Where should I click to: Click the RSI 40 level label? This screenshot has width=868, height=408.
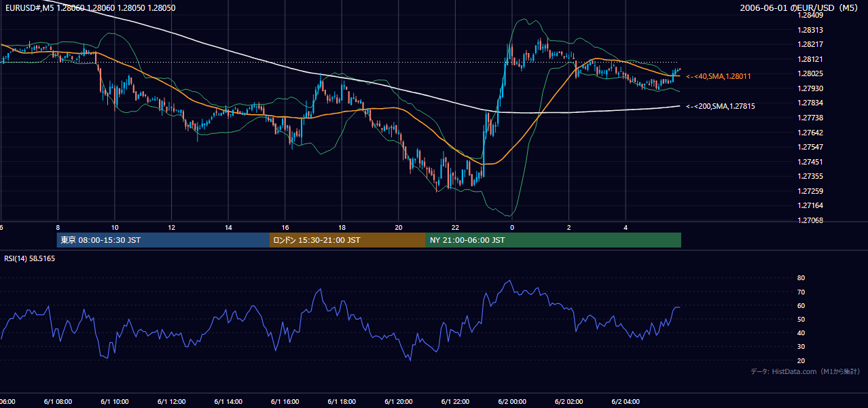(801, 333)
